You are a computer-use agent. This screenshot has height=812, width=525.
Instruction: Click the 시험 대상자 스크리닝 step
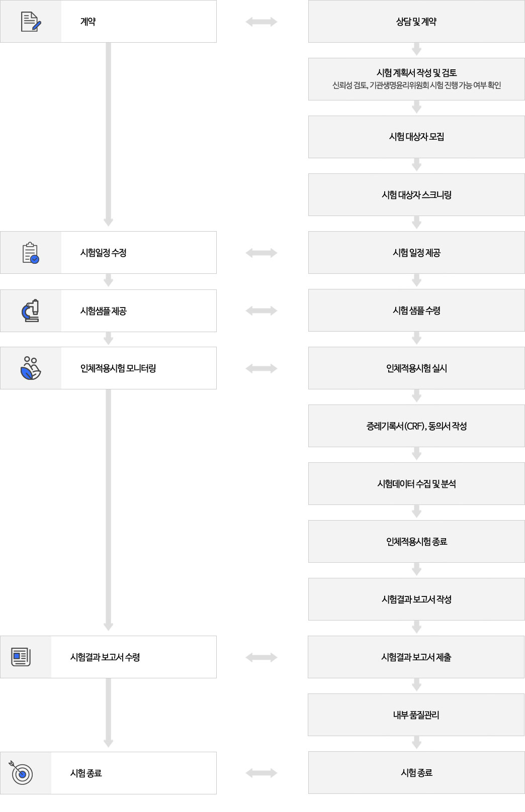click(416, 194)
